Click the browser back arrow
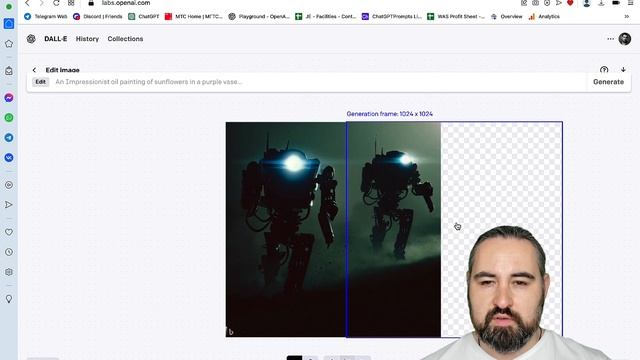The height and width of the screenshot is (360, 640). coord(27,3)
